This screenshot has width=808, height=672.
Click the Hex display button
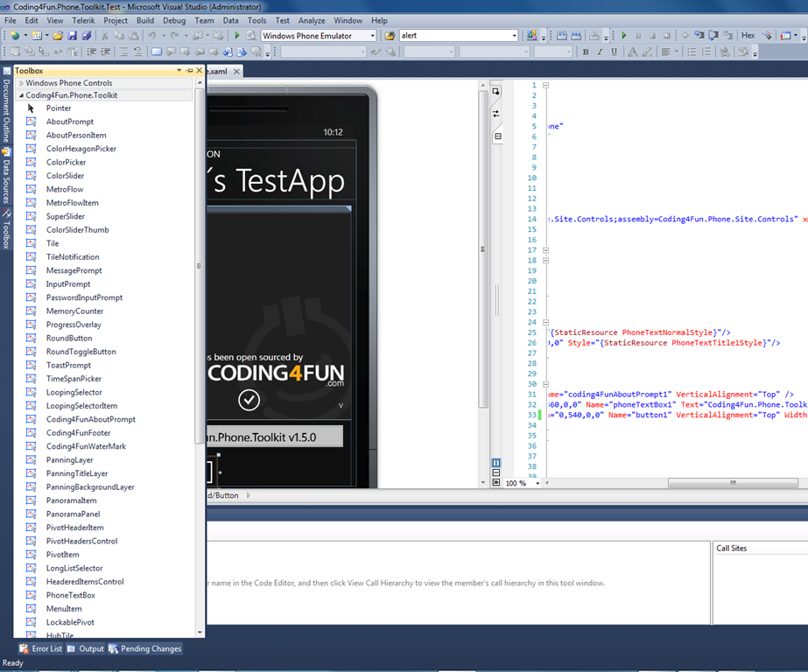(x=748, y=36)
